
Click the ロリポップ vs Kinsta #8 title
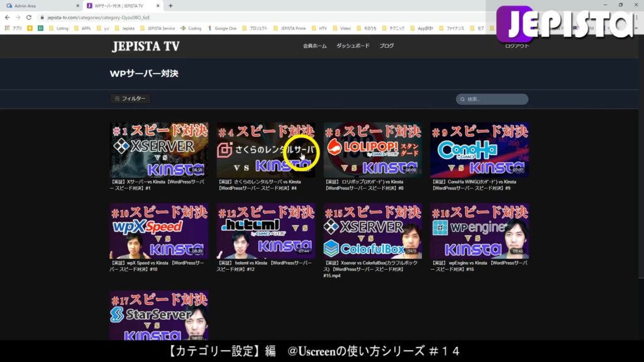[x=364, y=185]
